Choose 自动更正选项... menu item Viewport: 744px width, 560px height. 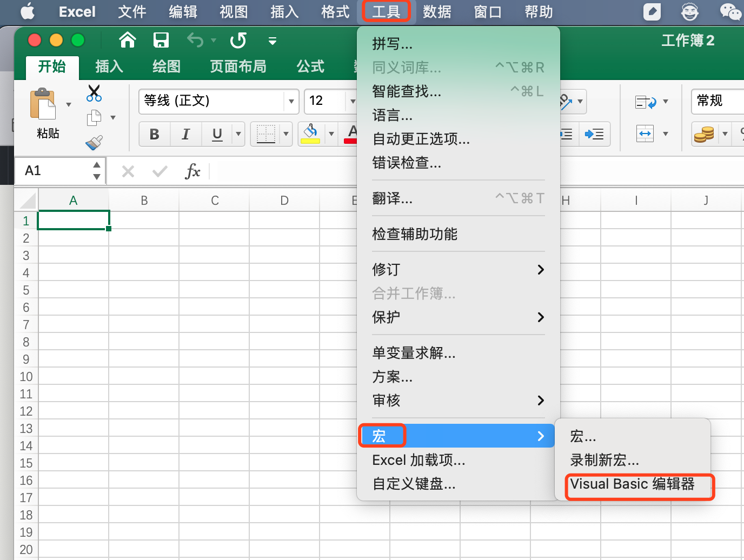tap(458, 139)
